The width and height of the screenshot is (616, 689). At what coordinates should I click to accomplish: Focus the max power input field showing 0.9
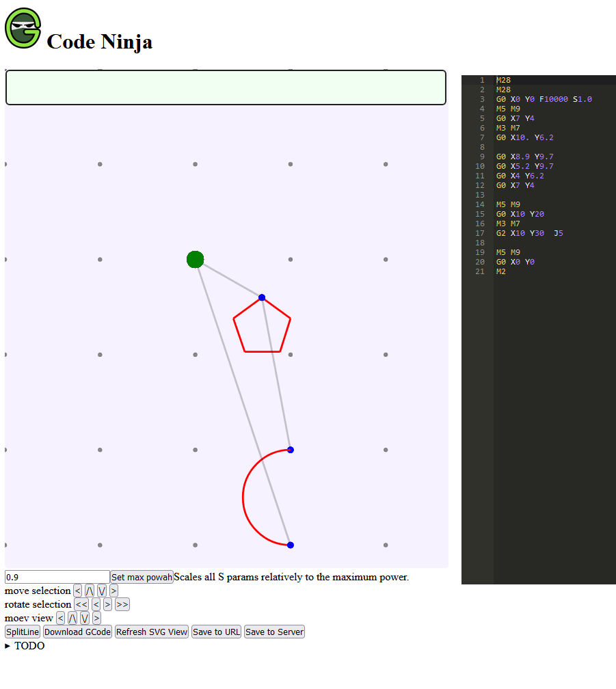click(x=57, y=577)
